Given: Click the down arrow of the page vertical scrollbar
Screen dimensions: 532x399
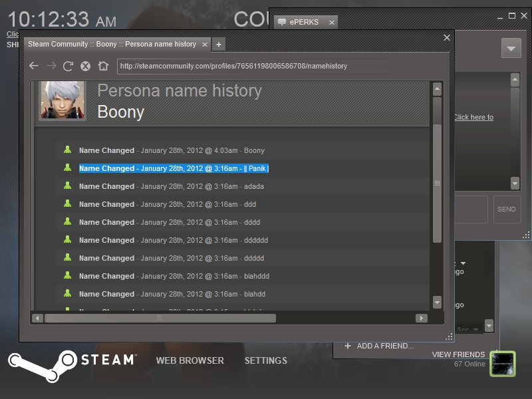Looking at the screenshot, I should (437, 302).
